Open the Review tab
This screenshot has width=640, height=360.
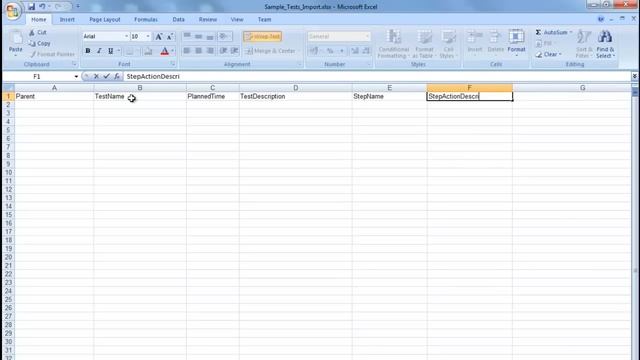click(208, 20)
